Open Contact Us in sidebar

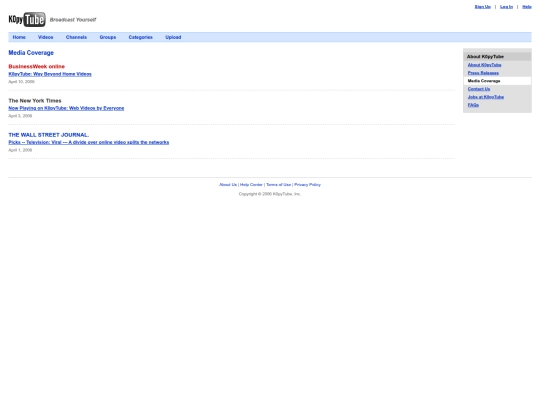point(479,89)
